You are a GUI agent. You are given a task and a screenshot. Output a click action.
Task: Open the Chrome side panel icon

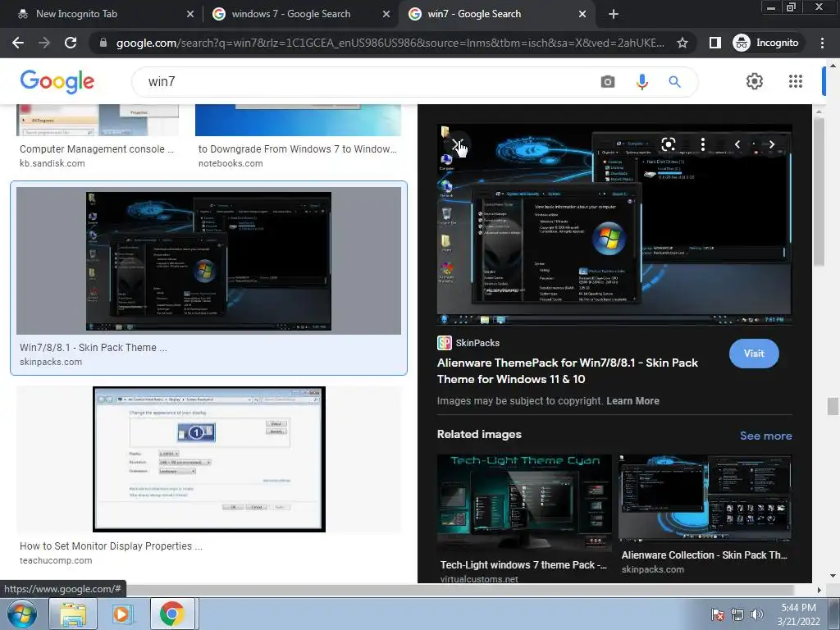(714, 43)
